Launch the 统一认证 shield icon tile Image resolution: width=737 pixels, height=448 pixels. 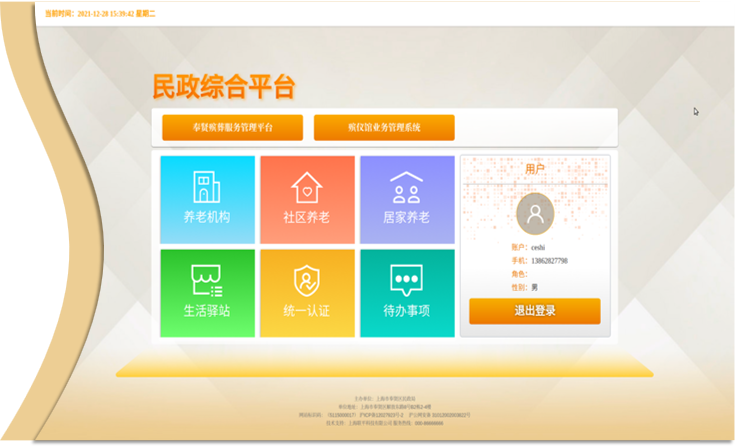(x=307, y=293)
